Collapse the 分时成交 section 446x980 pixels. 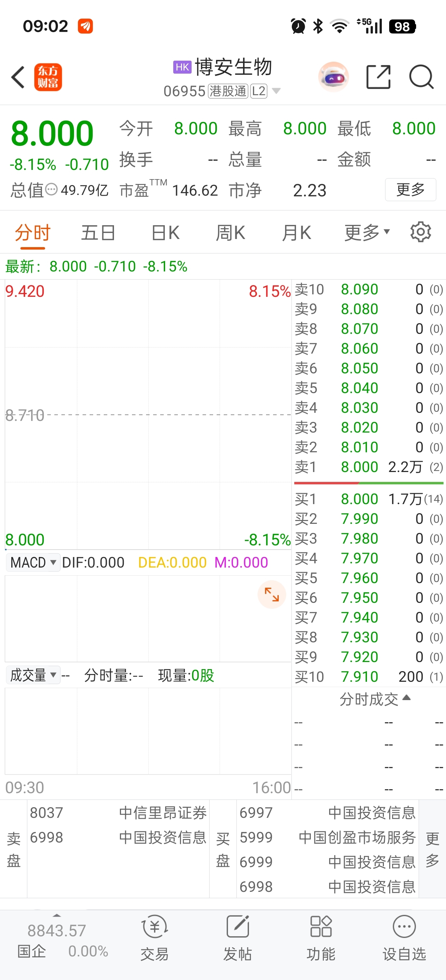pos(375,699)
